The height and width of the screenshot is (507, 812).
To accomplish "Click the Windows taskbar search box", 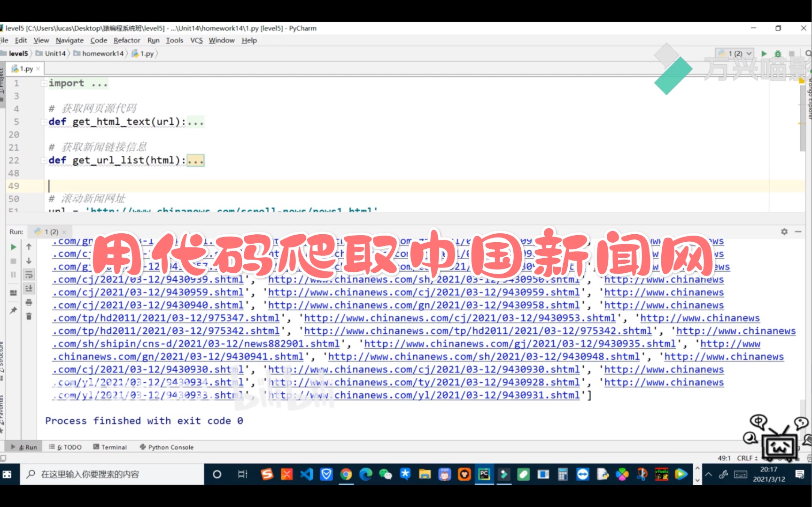I will [112, 474].
